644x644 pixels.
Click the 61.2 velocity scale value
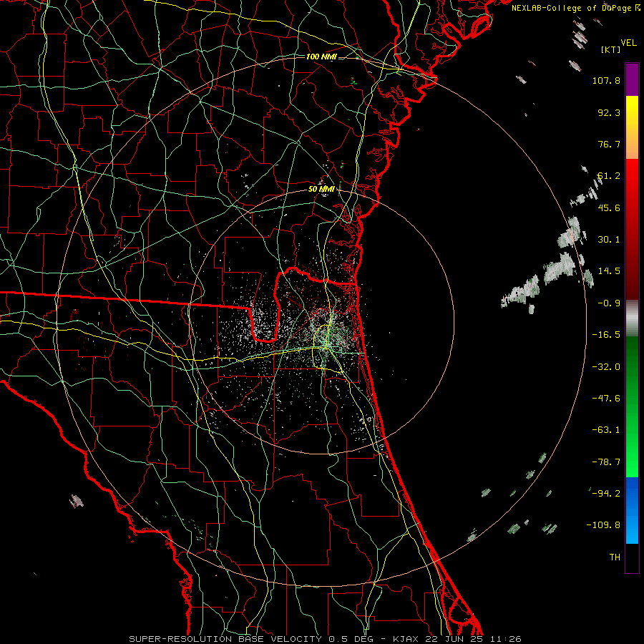tap(609, 176)
